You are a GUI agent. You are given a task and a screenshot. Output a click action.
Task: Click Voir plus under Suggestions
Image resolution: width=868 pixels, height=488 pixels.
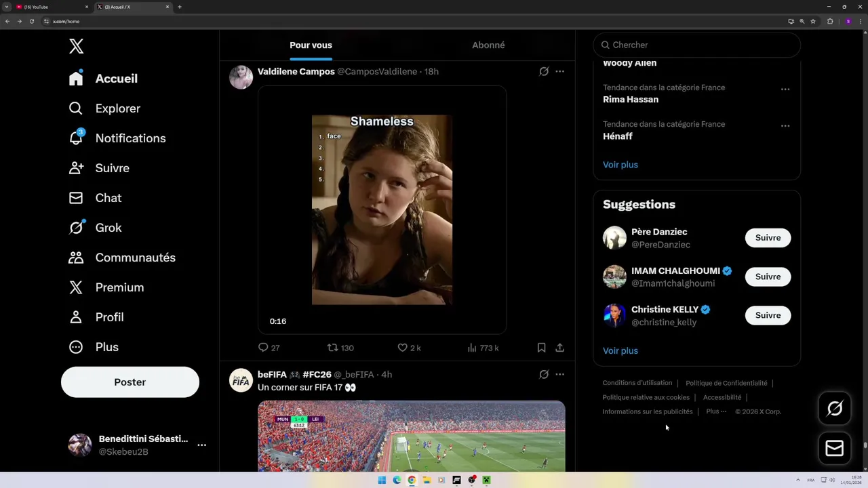point(620,350)
